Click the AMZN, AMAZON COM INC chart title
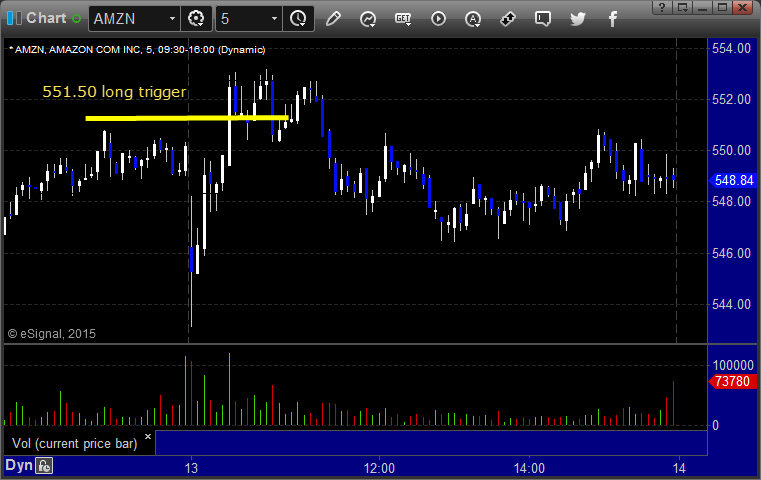The width and height of the screenshot is (761, 480). (x=137, y=50)
